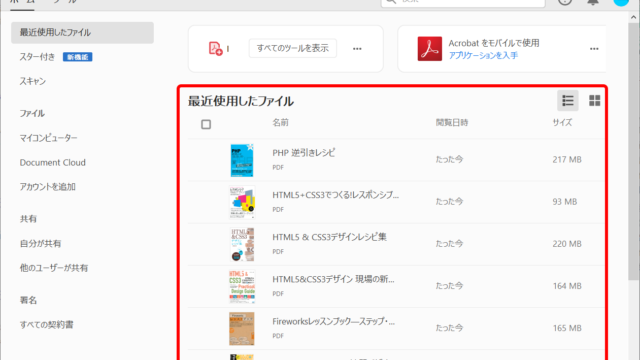Screen dimensions: 640x360
Task: Tick the select-all files checkbox
Action: 206,124
